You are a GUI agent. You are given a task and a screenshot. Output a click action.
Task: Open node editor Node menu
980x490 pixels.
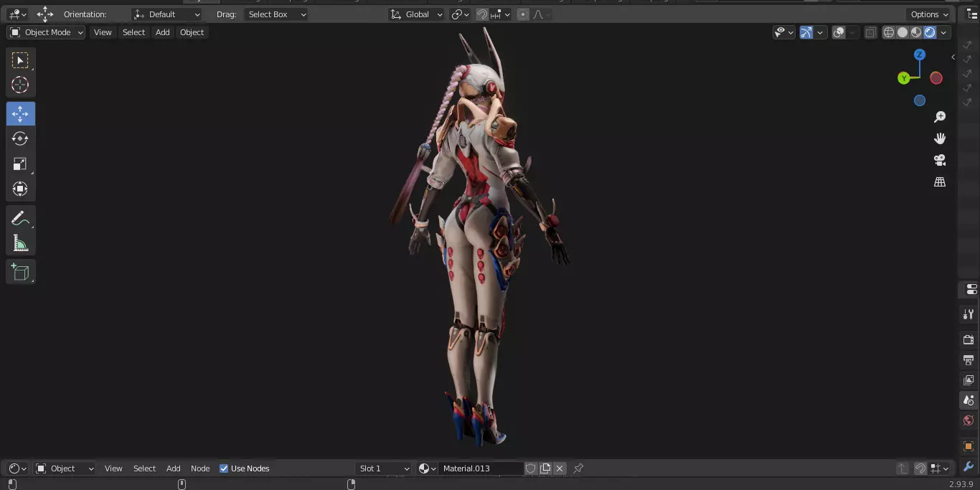pyautogui.click(x=200, y=468)
